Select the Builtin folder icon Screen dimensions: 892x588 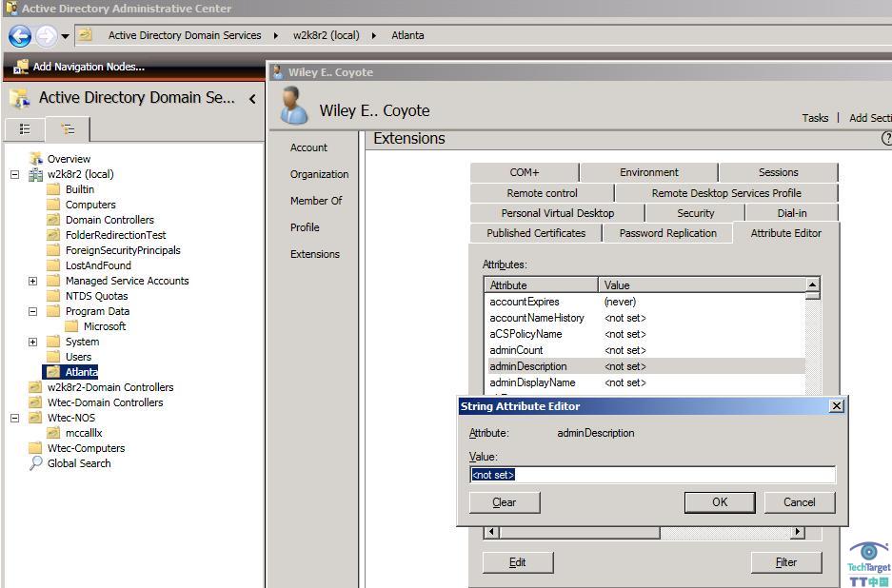(x=53, y=189)
